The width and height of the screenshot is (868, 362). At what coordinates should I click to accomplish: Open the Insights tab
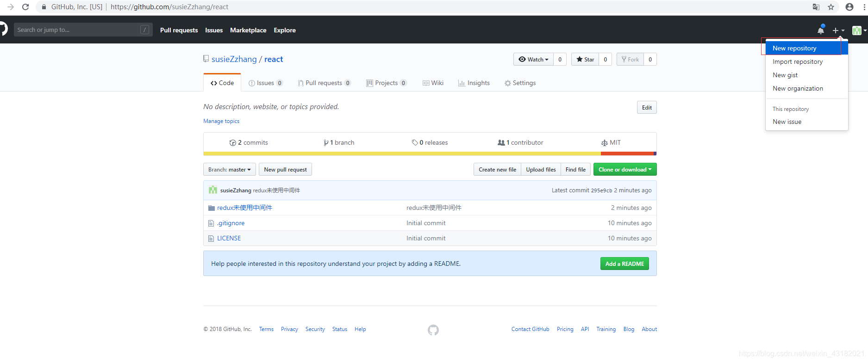click(474, 83)
